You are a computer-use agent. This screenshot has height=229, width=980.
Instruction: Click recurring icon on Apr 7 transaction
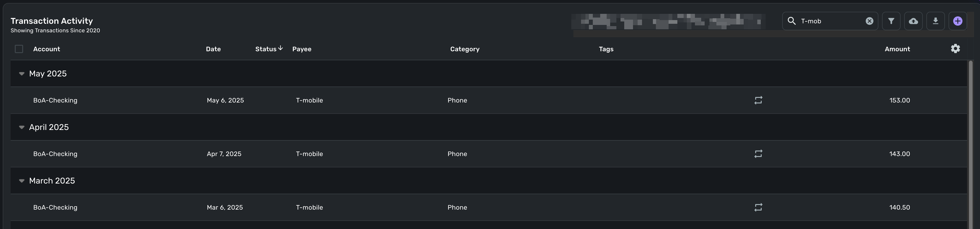(758, 154)
